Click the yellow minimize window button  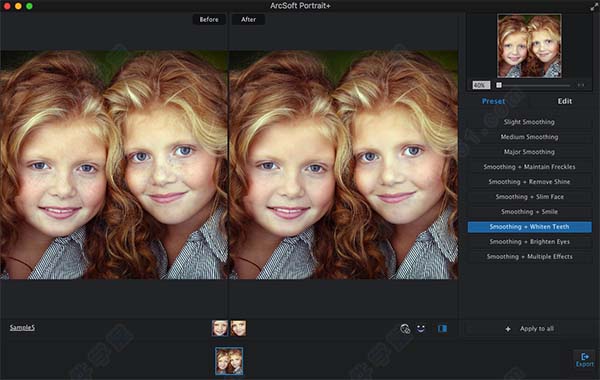pyautogui.click(x=18, y=6)
